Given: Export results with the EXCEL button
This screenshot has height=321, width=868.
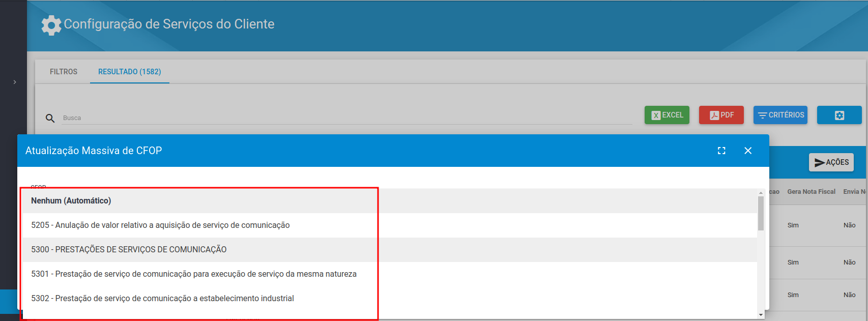Looking at the screenshot, I should [x=667, y=115].
